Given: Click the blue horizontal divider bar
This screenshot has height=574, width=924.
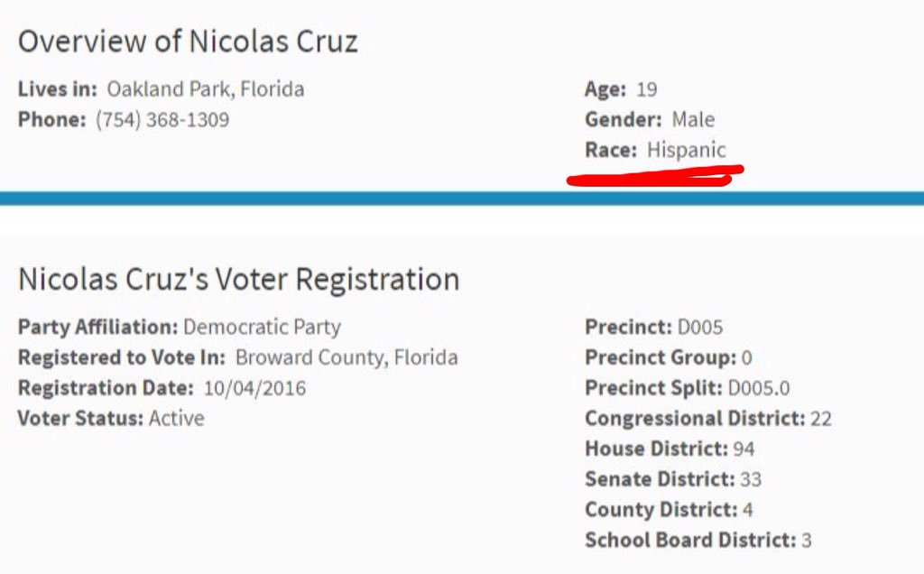Looking at the screenshot, I should pos(462,198).
